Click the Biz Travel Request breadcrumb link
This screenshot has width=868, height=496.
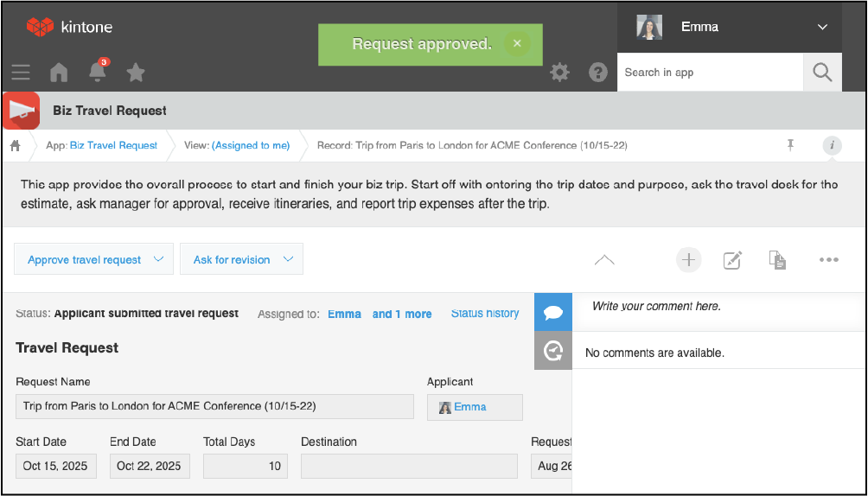coord(113,145)
